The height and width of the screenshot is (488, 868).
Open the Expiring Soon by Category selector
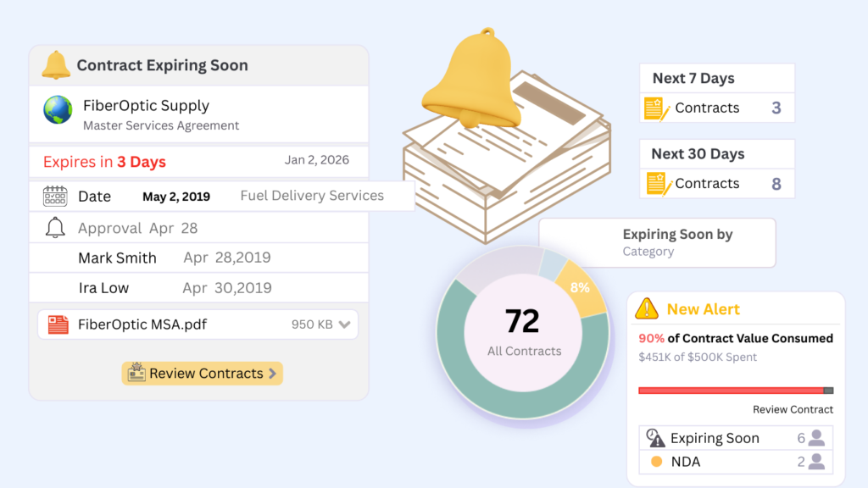(657, 242)
